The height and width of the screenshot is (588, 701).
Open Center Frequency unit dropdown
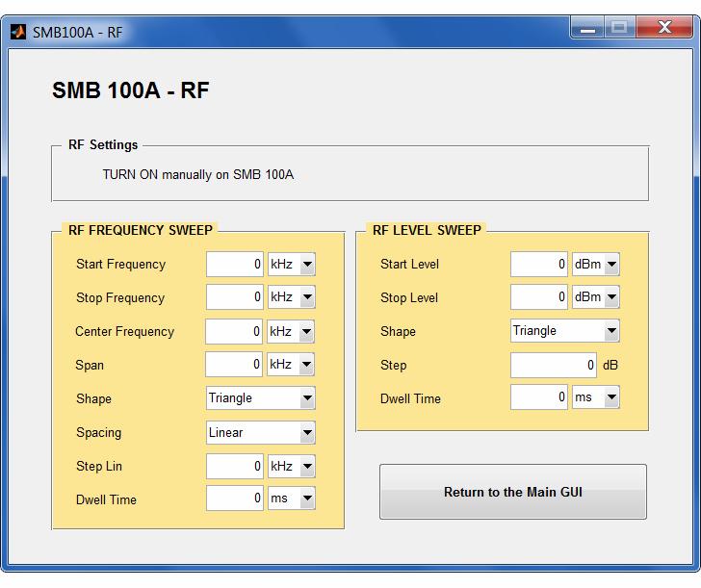click(x=291, y=331)
